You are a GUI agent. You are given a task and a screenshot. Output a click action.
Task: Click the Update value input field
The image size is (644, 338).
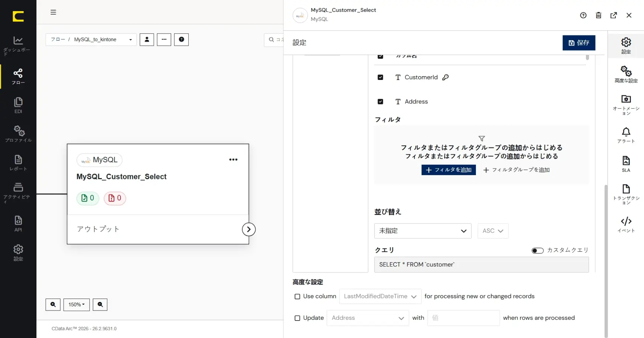464,318
